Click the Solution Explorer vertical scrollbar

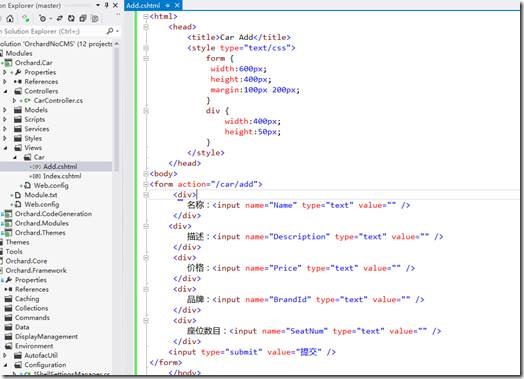(116, 110)
